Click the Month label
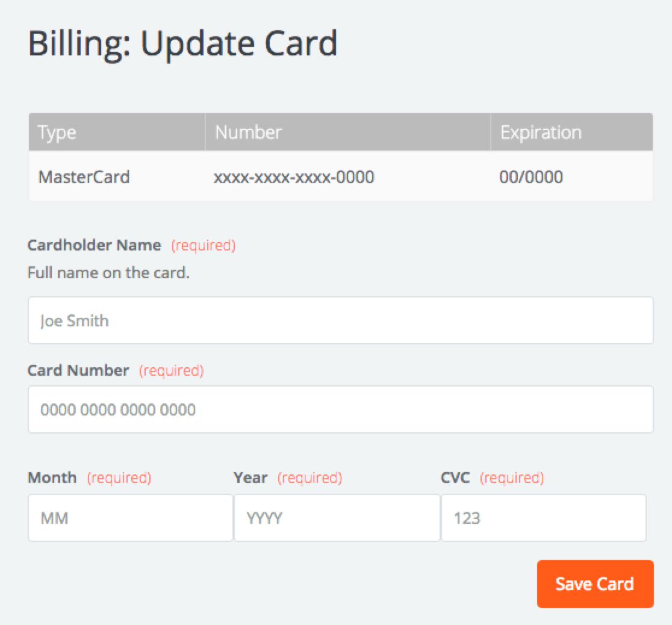 (x=52, y=477)
